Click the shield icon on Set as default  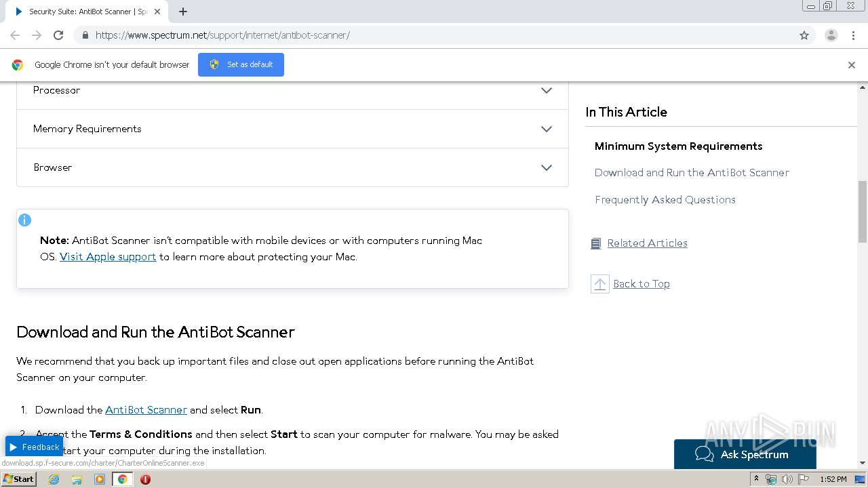[x=214, y=64]
